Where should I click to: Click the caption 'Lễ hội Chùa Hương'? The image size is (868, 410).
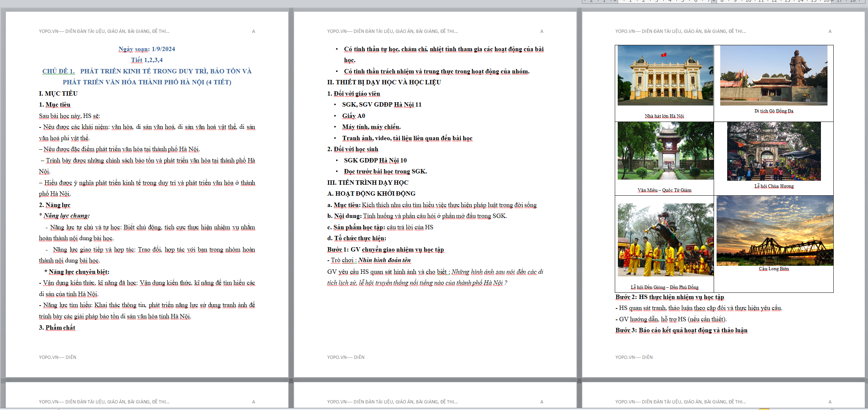click(774, 186)
